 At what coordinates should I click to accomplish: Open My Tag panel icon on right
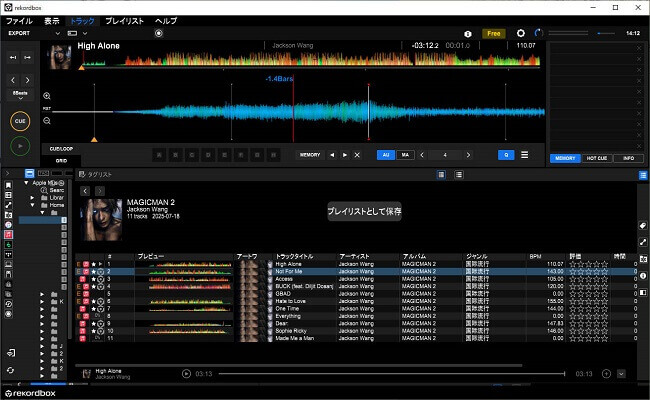(643, 226)
